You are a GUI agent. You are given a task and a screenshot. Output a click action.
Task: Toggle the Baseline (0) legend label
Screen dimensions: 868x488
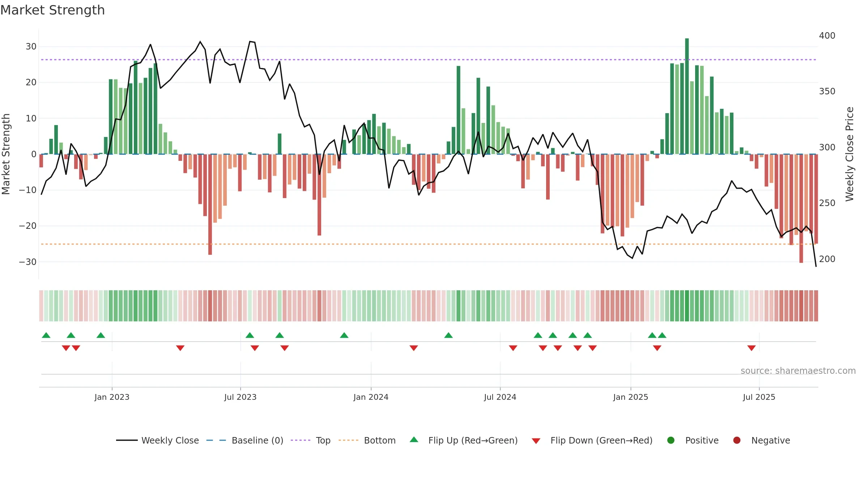(x=258, y=440)
